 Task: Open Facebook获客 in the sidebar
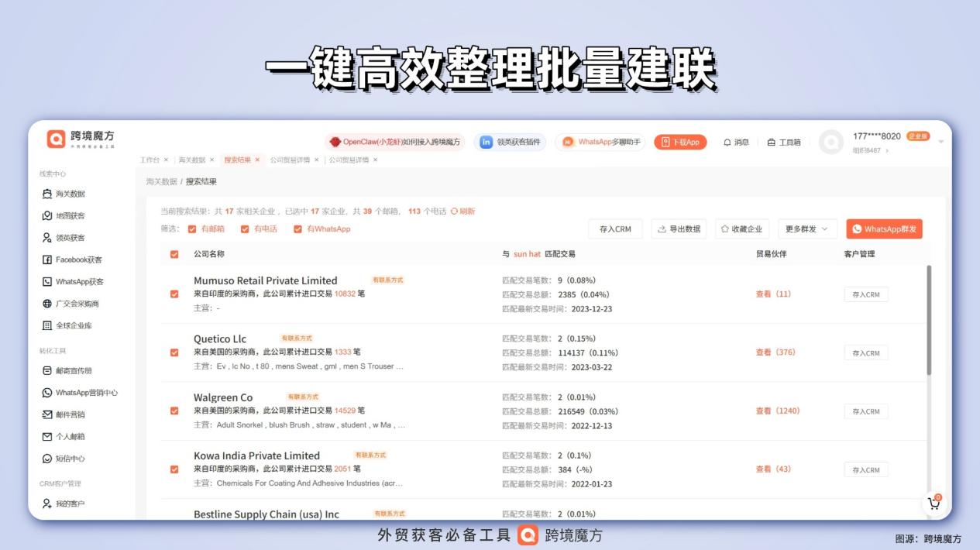(71, 260)
